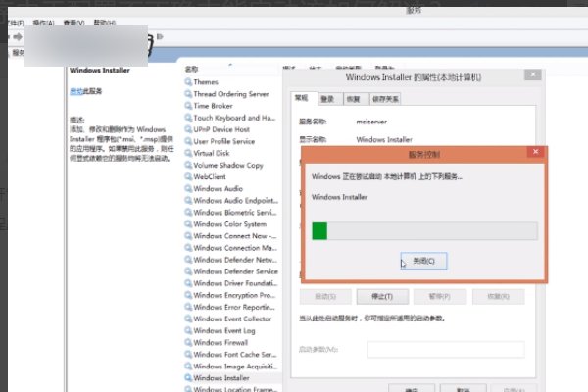Click the Windows Image Acquisition icon
Screen dimensions: 588x392
(x=188, y=366)
